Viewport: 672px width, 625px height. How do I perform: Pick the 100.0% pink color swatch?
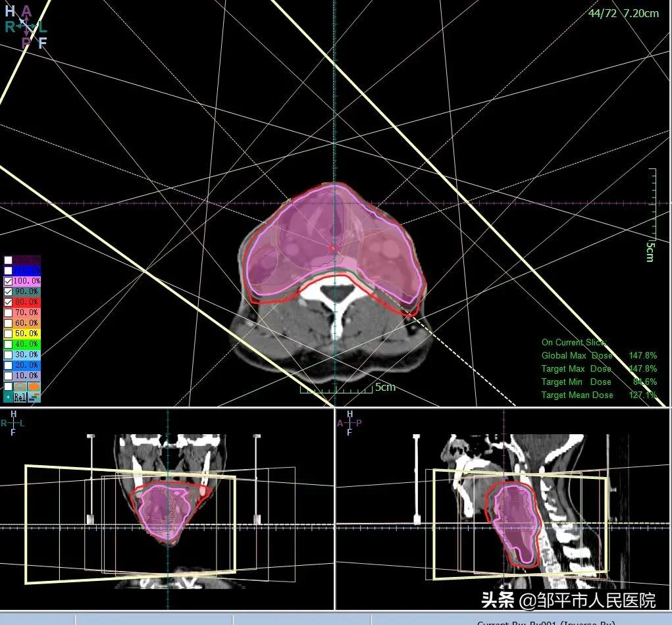[27, 281]
